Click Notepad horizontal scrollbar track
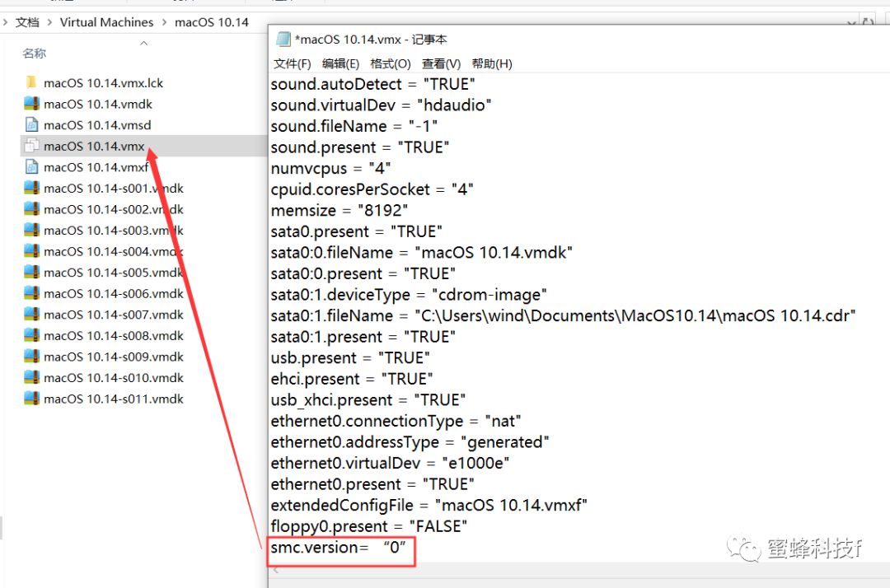 (584, 571)
